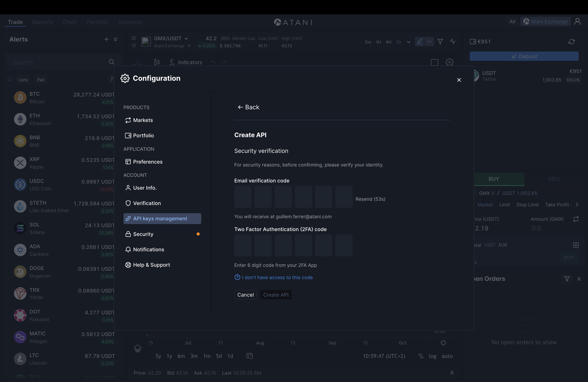
Task: Select 1H chart interval
Action: point(378,42)
